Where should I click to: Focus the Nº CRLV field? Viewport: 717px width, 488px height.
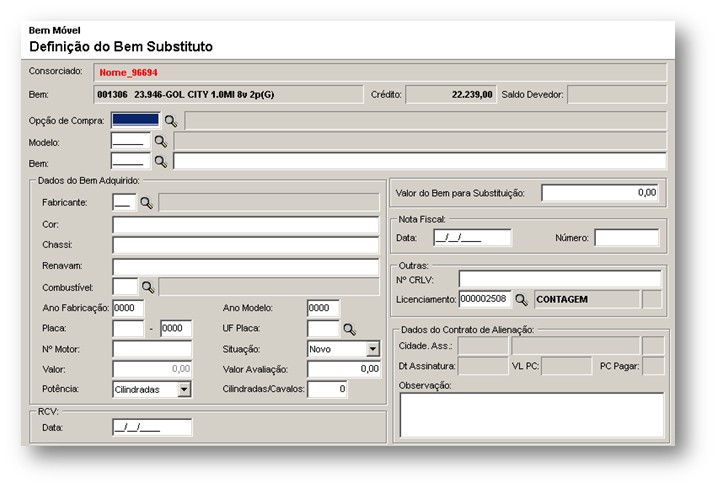point(560,279)
